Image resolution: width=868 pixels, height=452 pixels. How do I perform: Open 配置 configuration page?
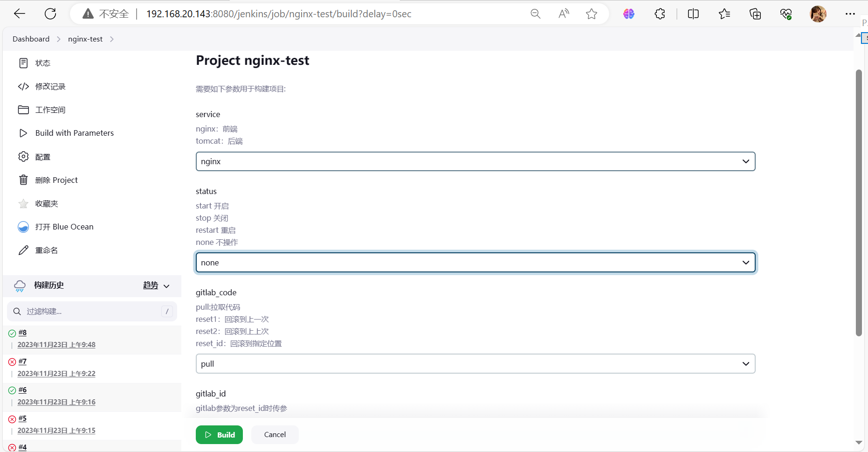tap(43, 157)
